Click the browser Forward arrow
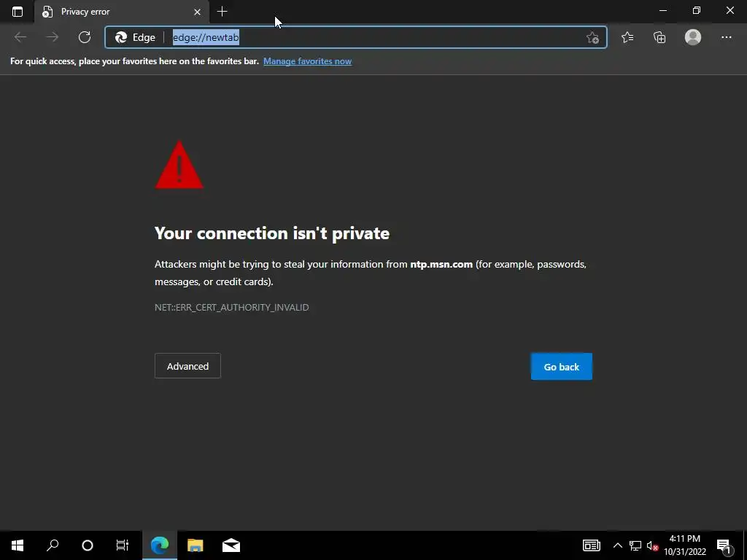747x560 pixels. 53,37
